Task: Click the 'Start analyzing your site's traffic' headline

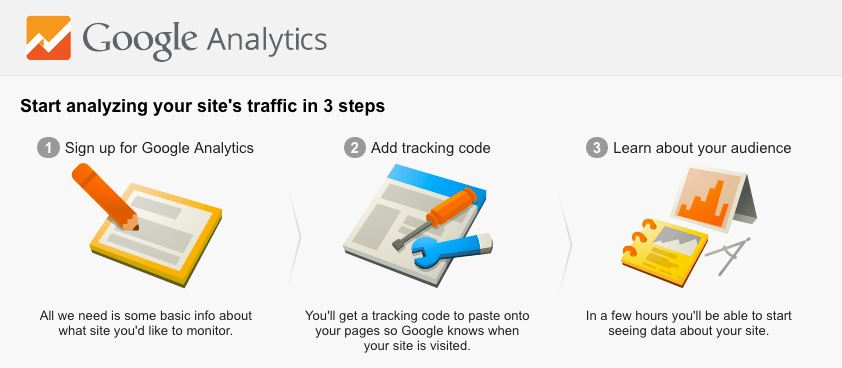Action: tap(202, 106)
